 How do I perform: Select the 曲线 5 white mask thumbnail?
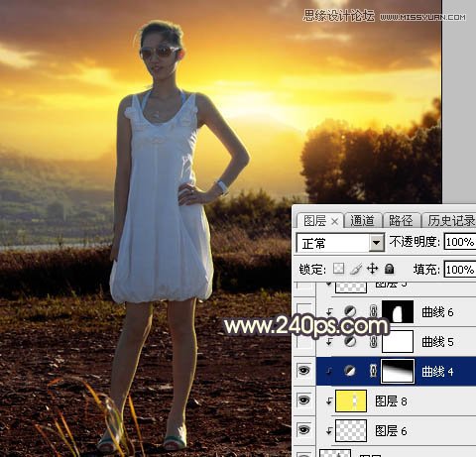398,341
